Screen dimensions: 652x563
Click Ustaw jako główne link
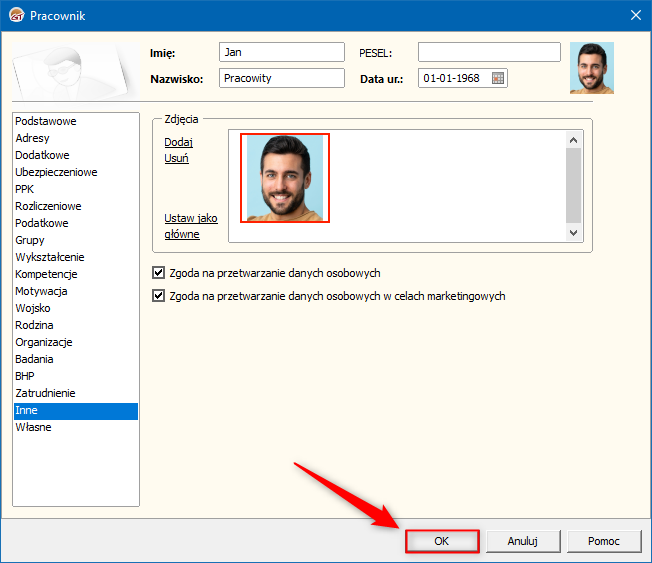click(190, 226)
